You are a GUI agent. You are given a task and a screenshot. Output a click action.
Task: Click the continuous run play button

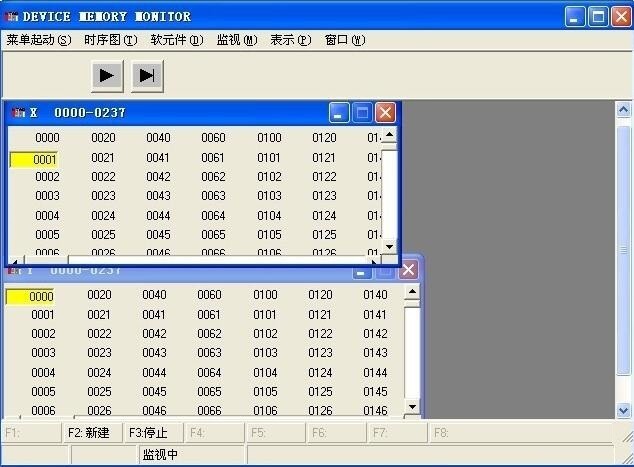(x=107, y=76)
